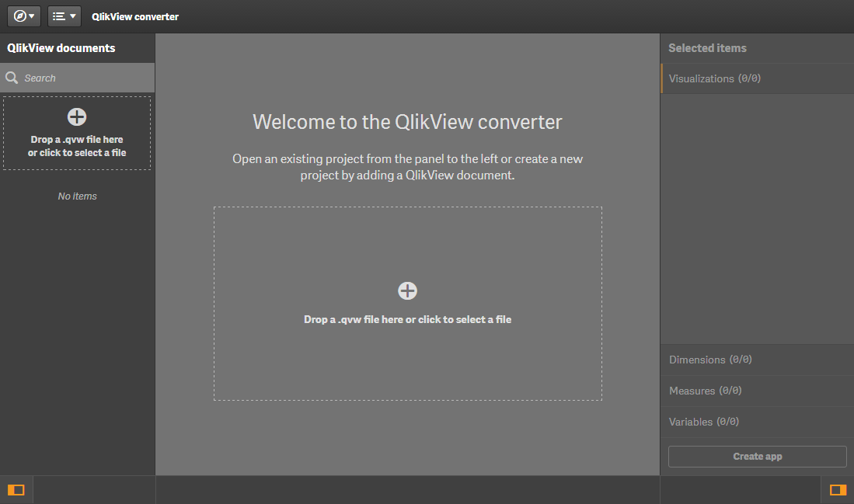This screenshot has width=854, height=504.
Task: Click the search magnifier icon
Action: point(11,78)
